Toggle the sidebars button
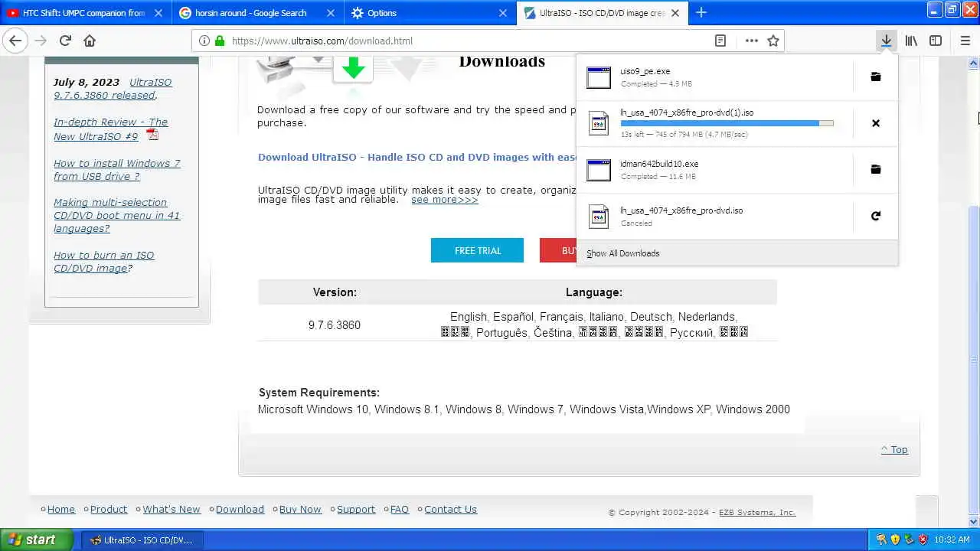980x551 pixels. coord(936,41)
